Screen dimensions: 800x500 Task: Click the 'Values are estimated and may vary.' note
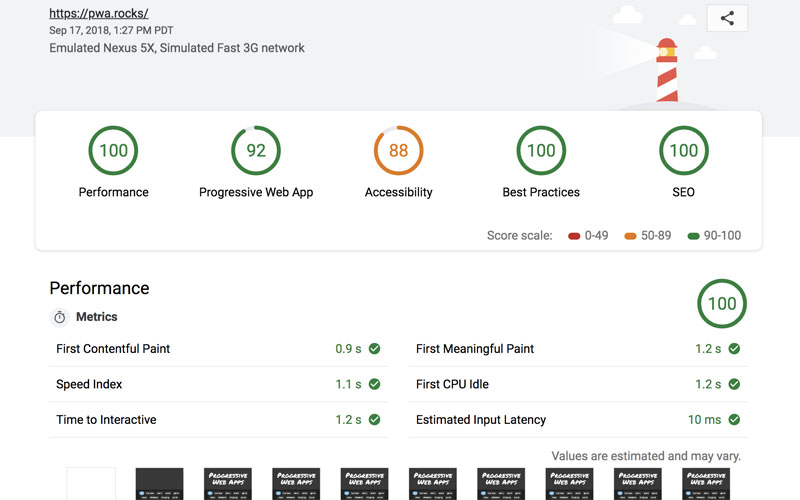(646, 456)
